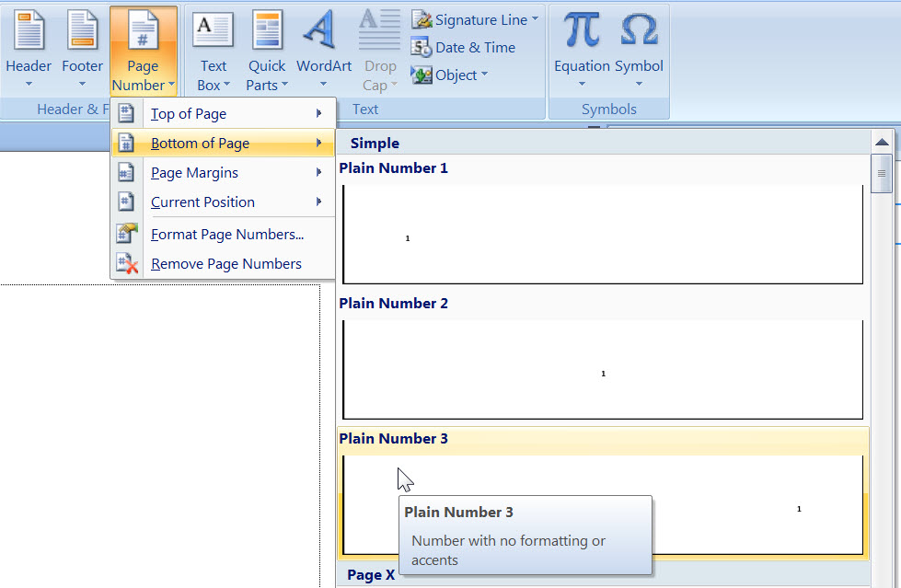Expand the Equation dropdown arrow
901x588 pixels.
582,84
